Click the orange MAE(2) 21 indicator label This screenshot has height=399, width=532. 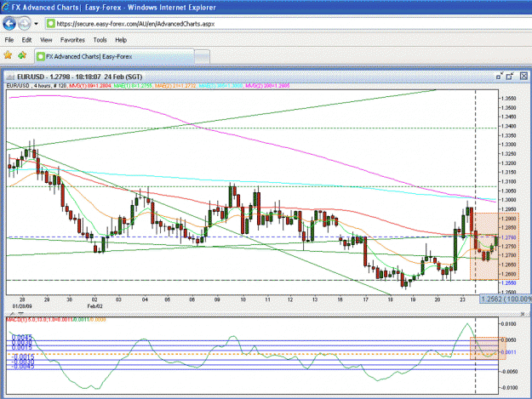tap(175, 86)
